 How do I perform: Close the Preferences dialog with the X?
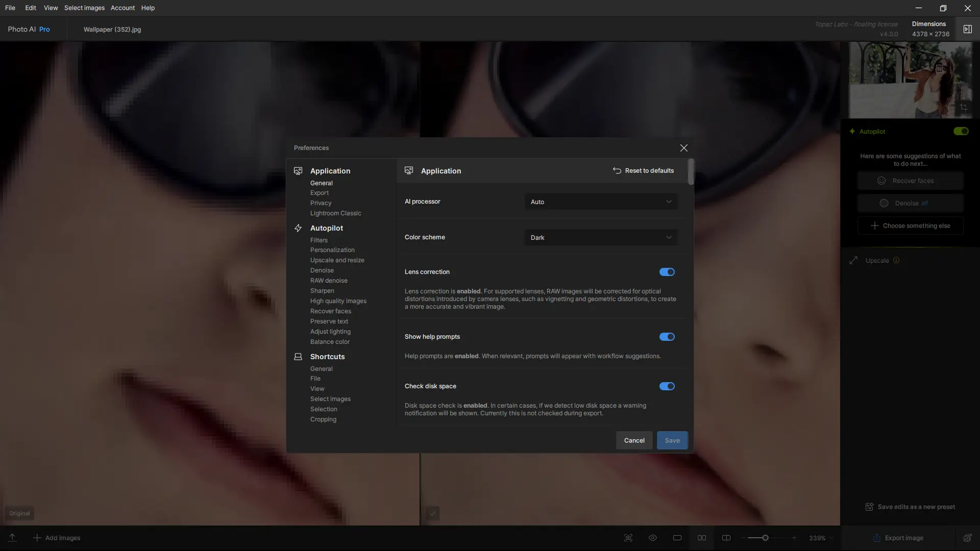(683, 148)
